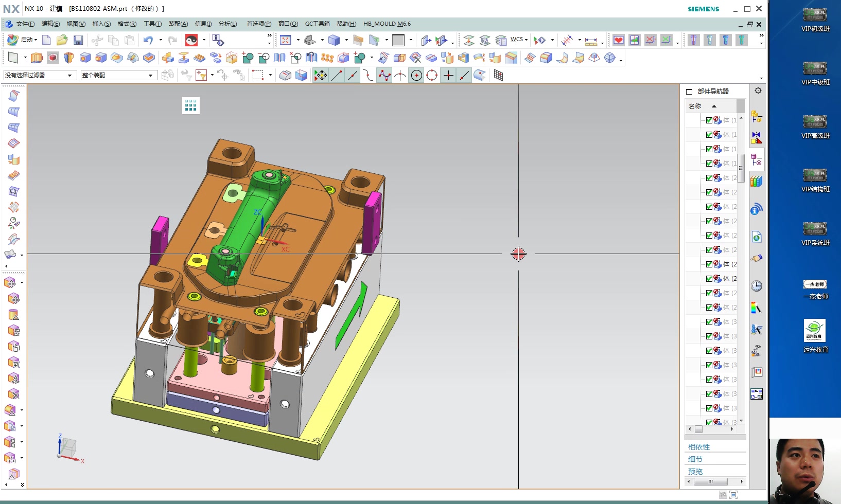Image resolution: width=841 pixels, height=504 pixels.
Task: Click the rectangle selection tool icon
Action: click(258, 75)
